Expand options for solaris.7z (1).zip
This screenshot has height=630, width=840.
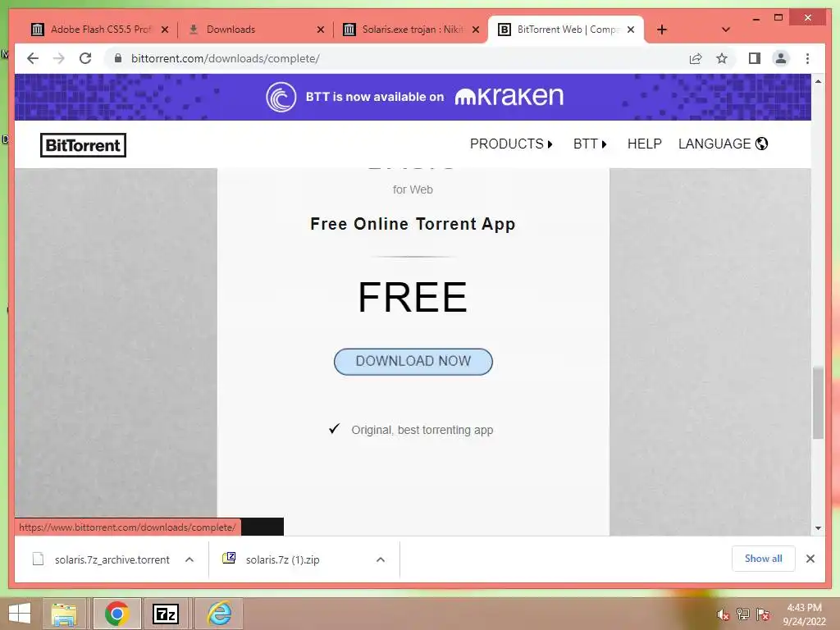tap(381, 559)
